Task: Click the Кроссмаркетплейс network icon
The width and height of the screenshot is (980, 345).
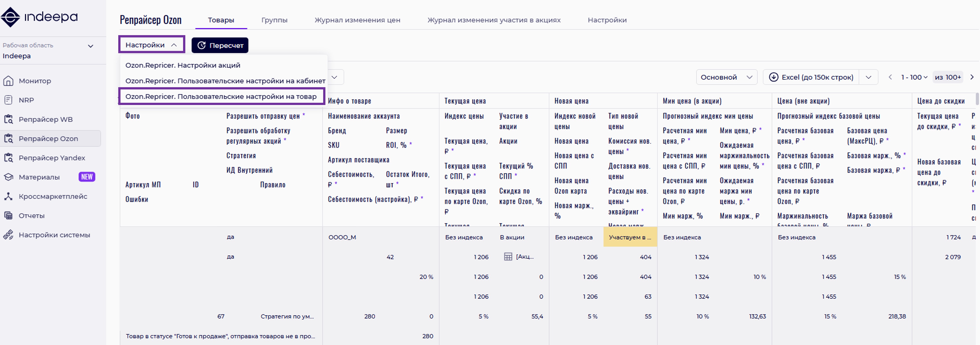Action: tap(8, 196)
